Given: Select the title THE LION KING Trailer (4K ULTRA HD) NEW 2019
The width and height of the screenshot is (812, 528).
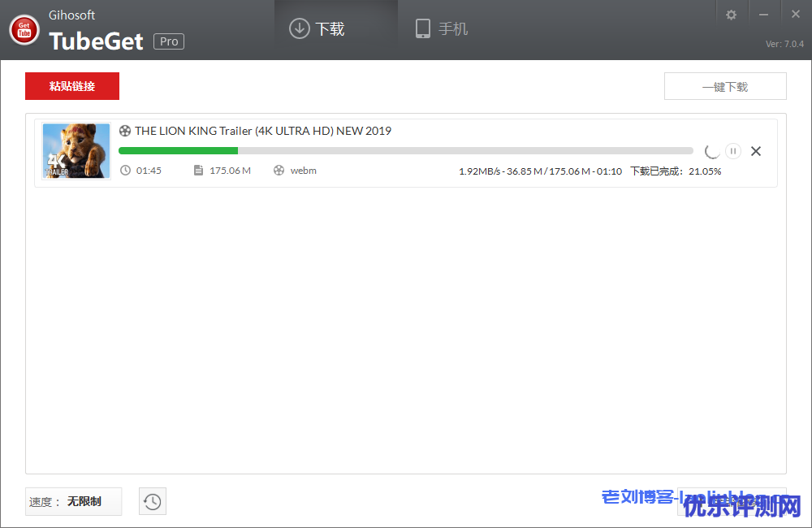Looking at the screenshot, I should [x=263, y=131].
